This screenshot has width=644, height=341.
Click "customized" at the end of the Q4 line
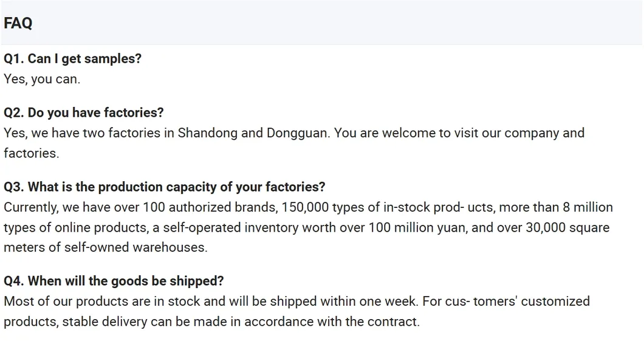(556, 301)
